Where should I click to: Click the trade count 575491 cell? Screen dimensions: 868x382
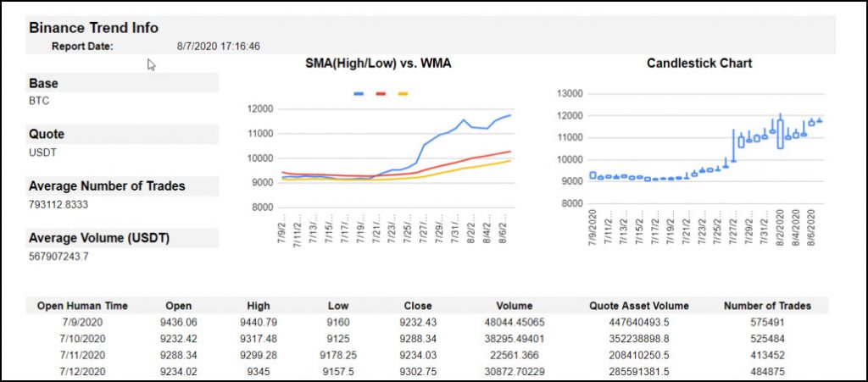click(x=767, y=322)
